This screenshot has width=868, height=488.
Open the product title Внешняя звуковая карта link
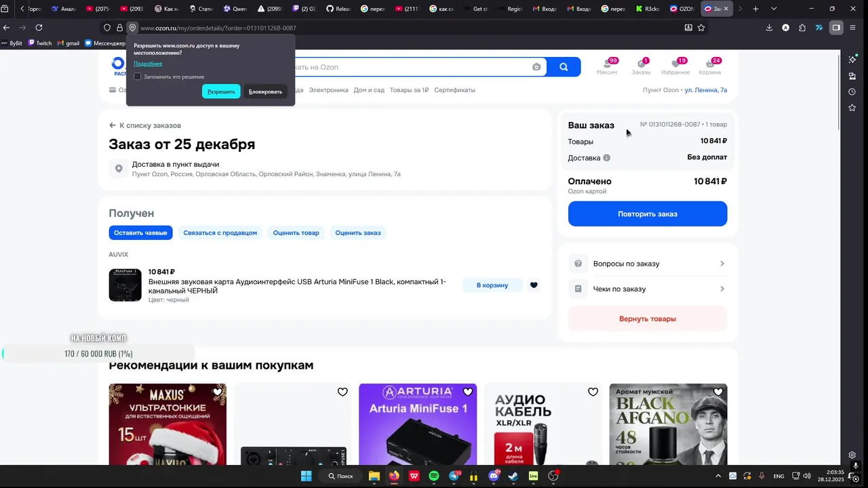coord(297,286)
